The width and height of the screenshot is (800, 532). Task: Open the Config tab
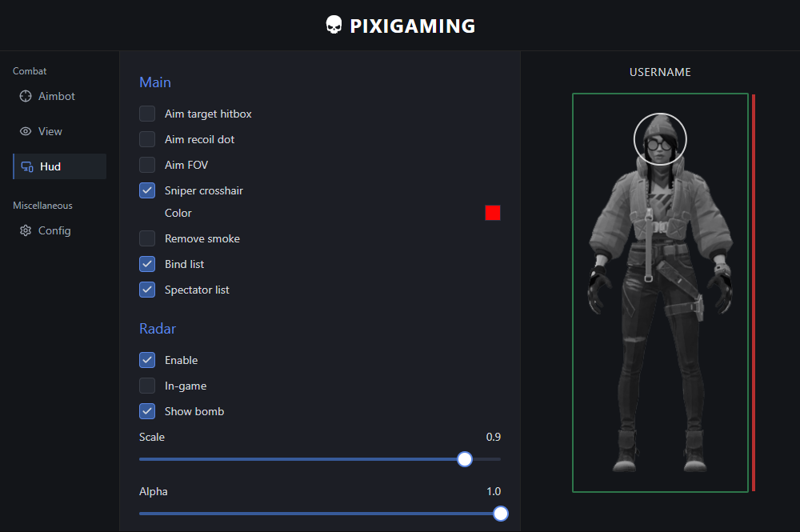coord(60,230)
